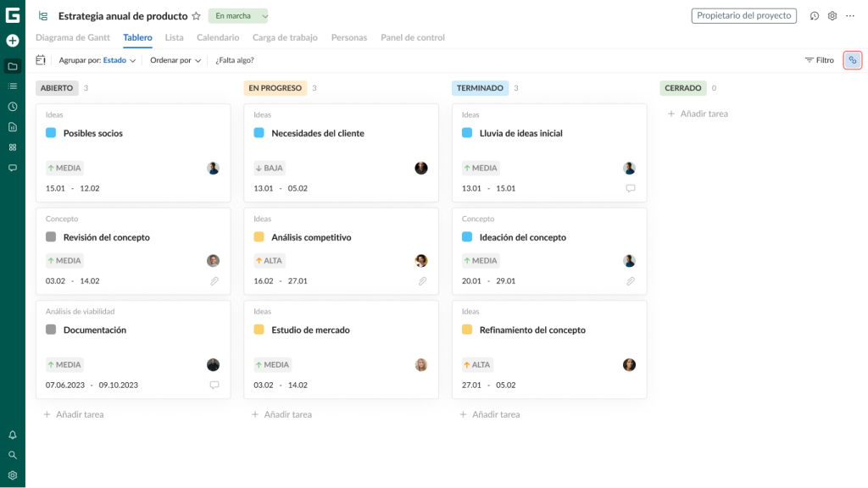
Task: Click the GanttPRO logo icon
Action: pos(12,15)
